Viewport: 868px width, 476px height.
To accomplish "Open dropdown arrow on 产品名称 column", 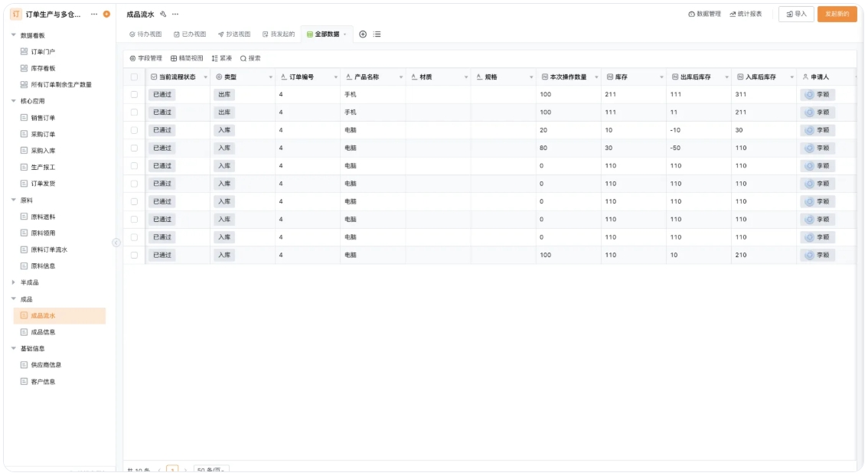I will (x=400, y=77).
